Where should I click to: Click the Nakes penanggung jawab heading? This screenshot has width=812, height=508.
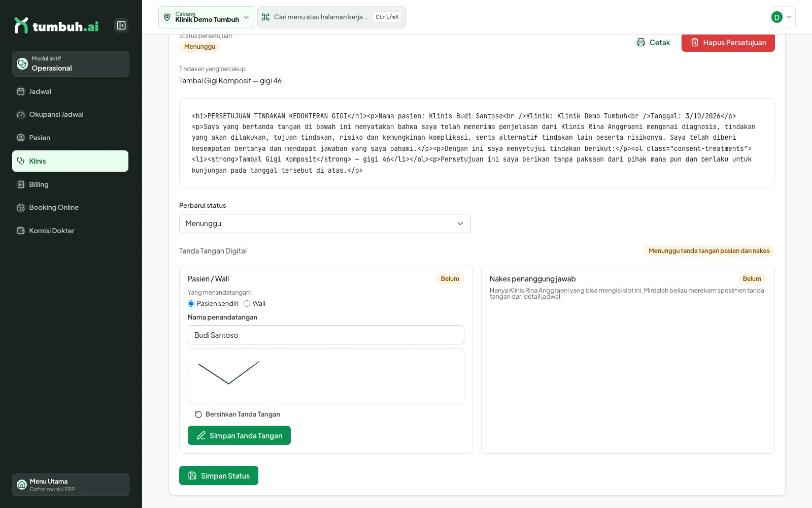tap(532, 279)
